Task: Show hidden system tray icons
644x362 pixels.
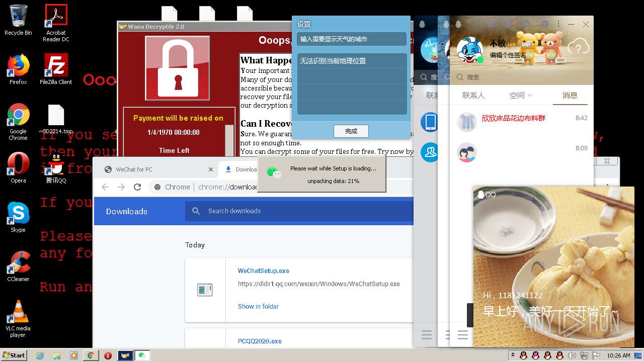Action: tap(513, 355)
